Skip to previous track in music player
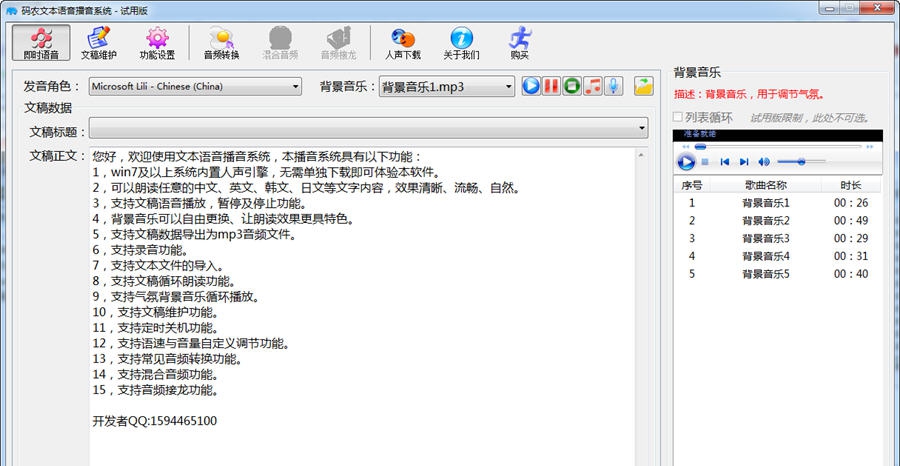The height and width of the screenshot is (466, 900). click(724, 162)
